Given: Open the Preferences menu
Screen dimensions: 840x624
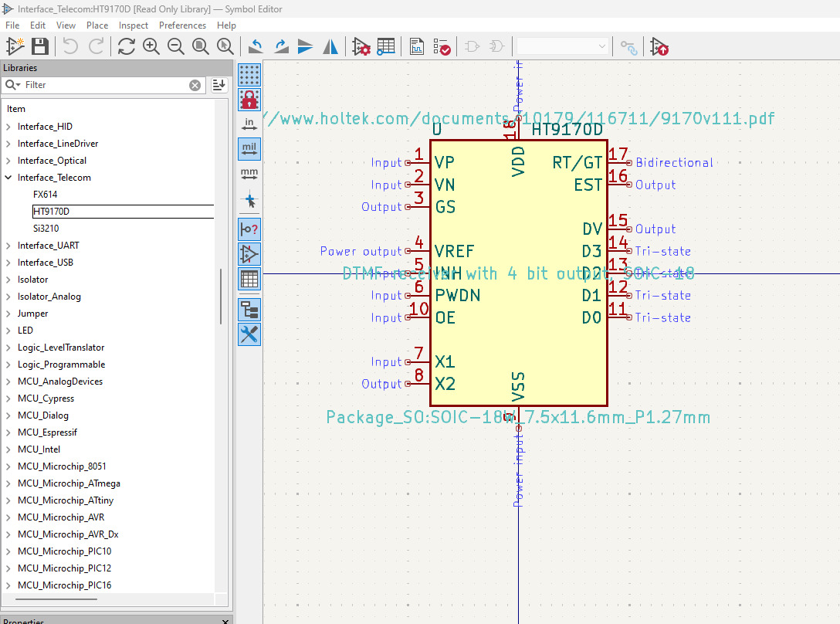Looking at the screenshot, I should click(182, 25).
